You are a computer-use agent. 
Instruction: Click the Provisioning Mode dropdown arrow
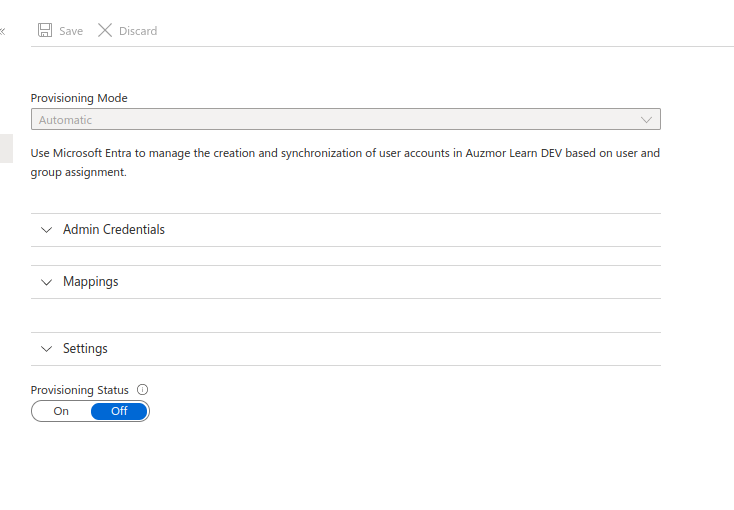coord(646,120)
